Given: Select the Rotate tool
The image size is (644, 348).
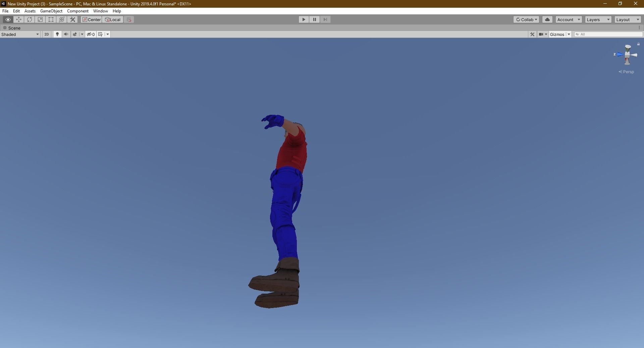Looking at the screenshot, I should pos(30,19).
